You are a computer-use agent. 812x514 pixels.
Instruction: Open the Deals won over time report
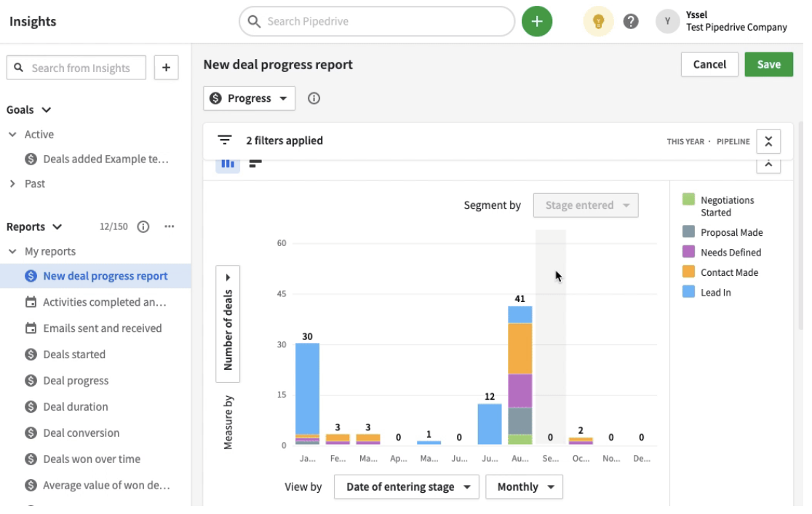(x=88, y=459)
